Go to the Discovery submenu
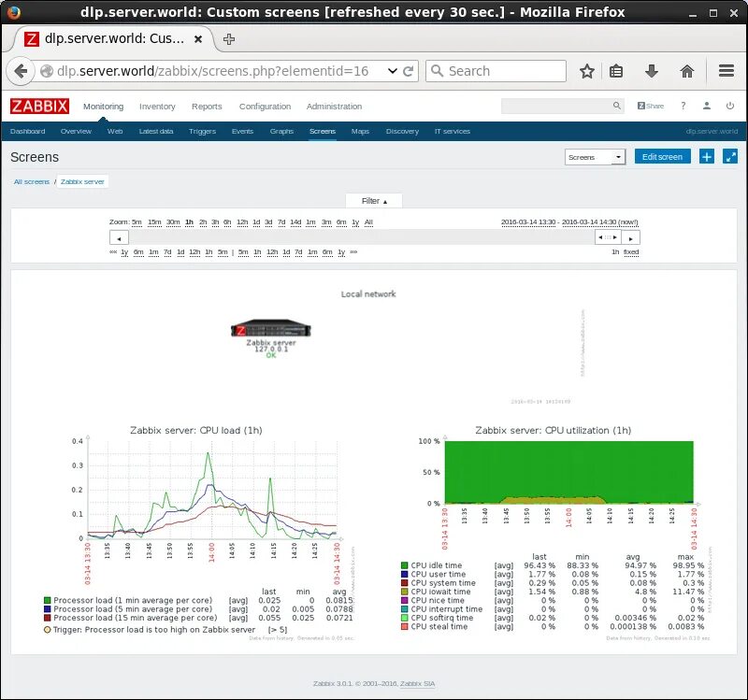748x700 pixels. tap(402, 131)
